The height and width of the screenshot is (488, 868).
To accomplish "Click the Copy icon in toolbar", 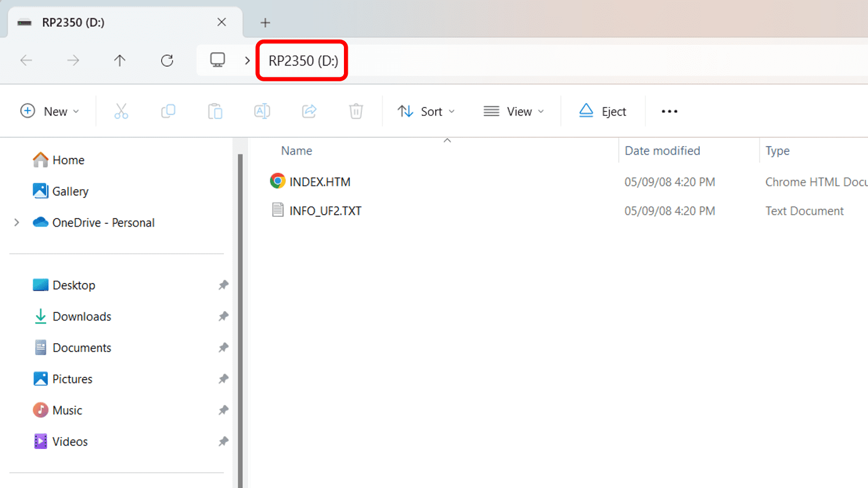I will pyautogui.click(x=168, y=111).
